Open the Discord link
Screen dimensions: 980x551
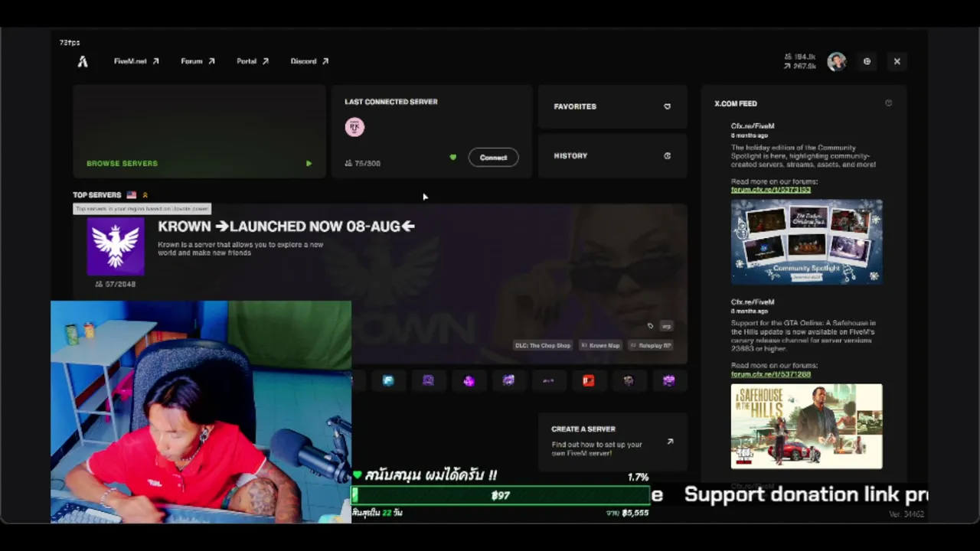point(309,61)
